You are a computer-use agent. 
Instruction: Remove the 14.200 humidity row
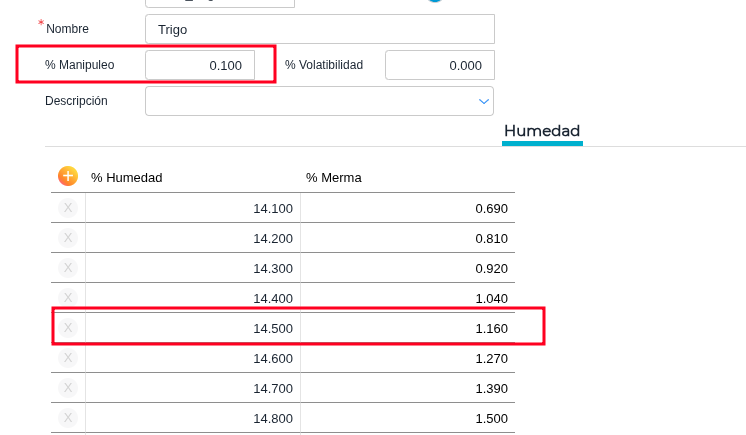point(68,238)
